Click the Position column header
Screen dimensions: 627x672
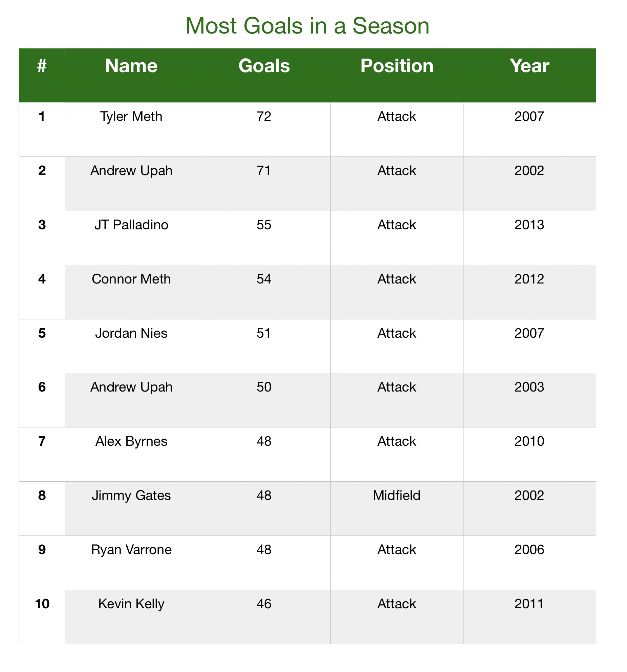pos(397,75)
